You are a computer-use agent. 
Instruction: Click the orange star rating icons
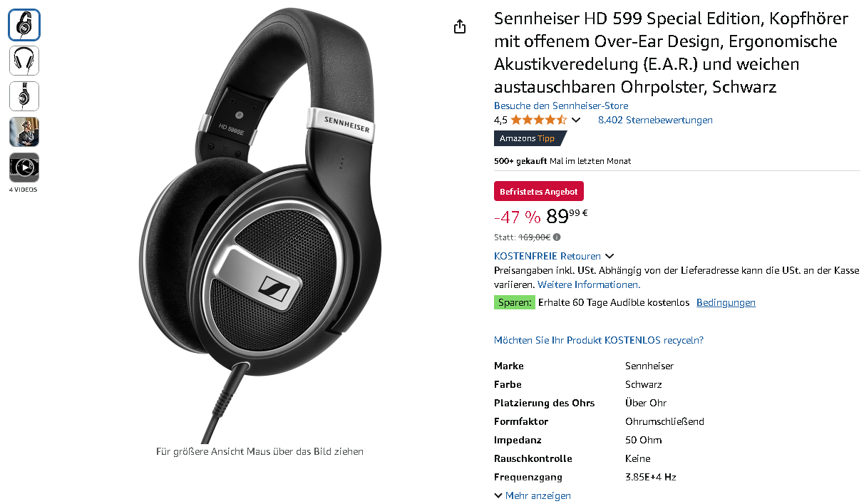(x=538, y=120)
